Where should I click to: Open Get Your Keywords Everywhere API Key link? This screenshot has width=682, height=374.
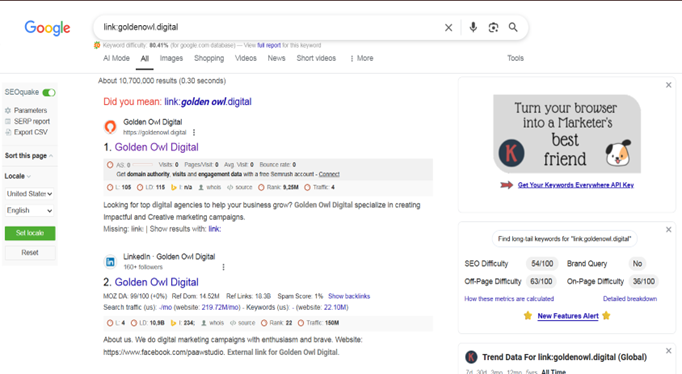pos(575,185)
